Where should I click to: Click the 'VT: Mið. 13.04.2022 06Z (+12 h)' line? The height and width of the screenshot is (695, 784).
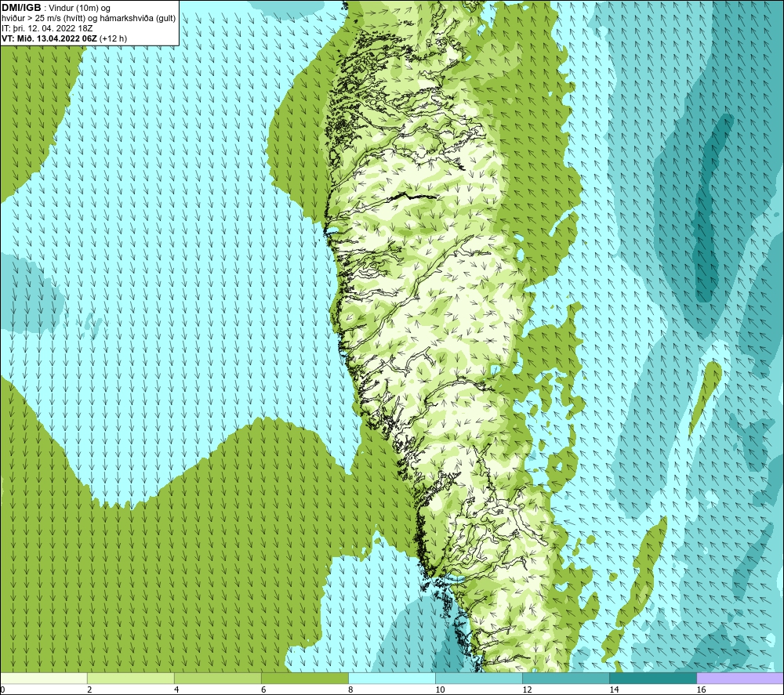(64, 38)
